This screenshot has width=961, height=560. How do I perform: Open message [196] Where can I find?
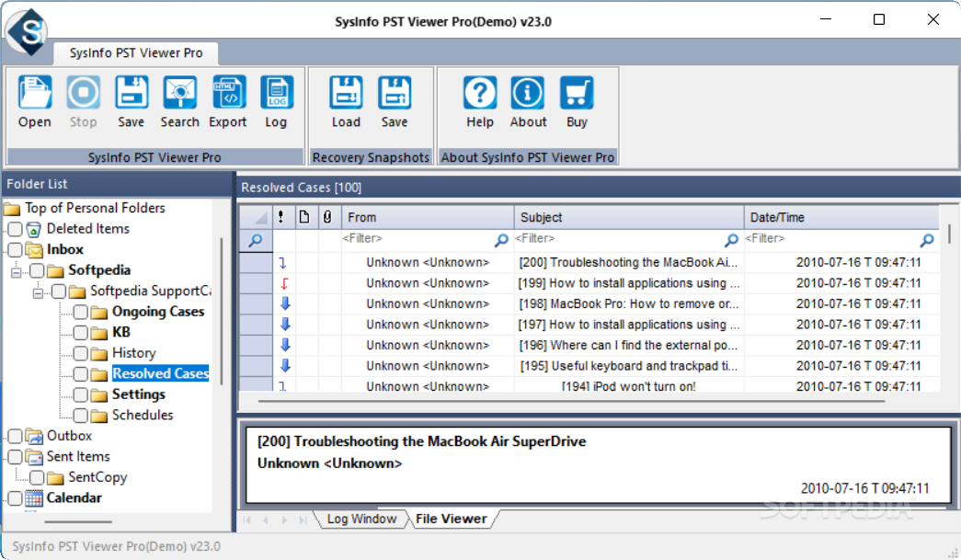pos(628,345)
